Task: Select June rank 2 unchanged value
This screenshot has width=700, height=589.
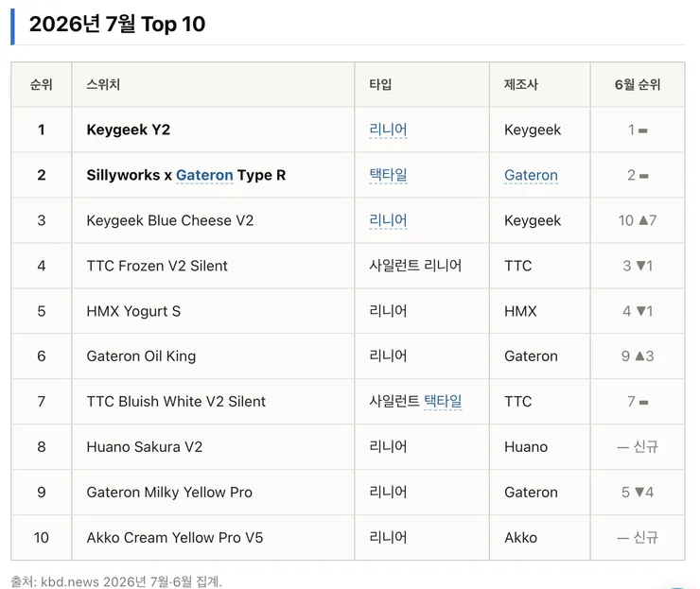Action: click(638, 175)
